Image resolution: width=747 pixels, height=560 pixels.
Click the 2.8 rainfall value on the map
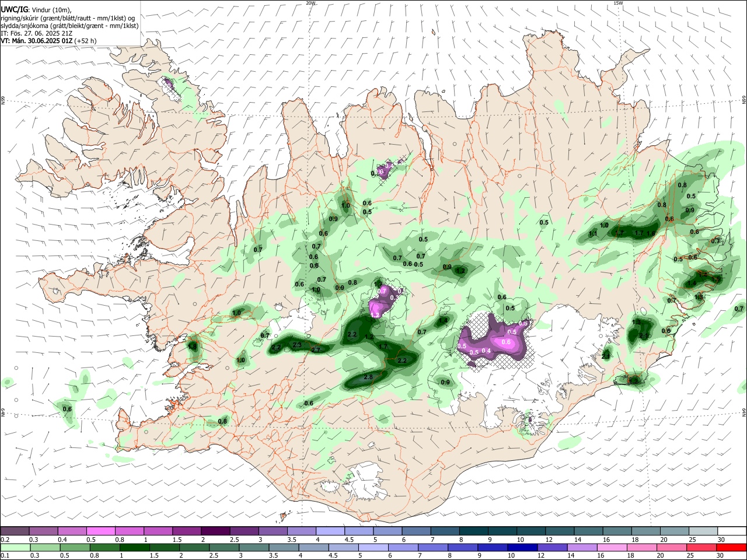368,377
